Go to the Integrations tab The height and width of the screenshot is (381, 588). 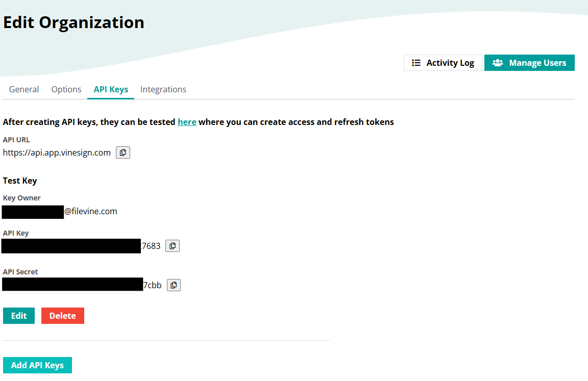click(x=163, y=89)
